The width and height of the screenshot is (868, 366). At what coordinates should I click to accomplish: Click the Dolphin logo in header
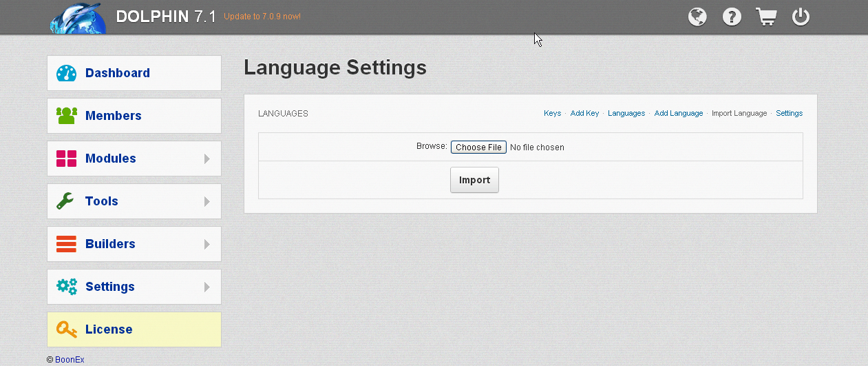click(78, 19)
